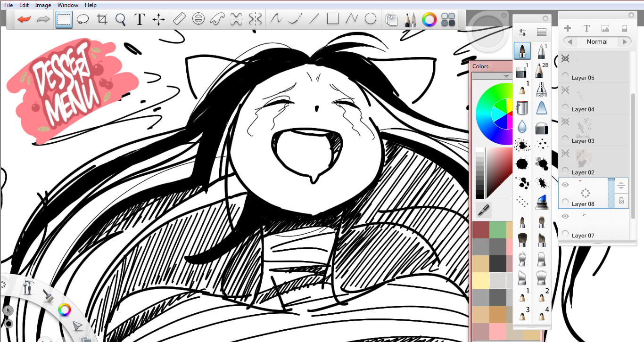Open the Edit menu
644x342 pixels.
coord(24,5)
